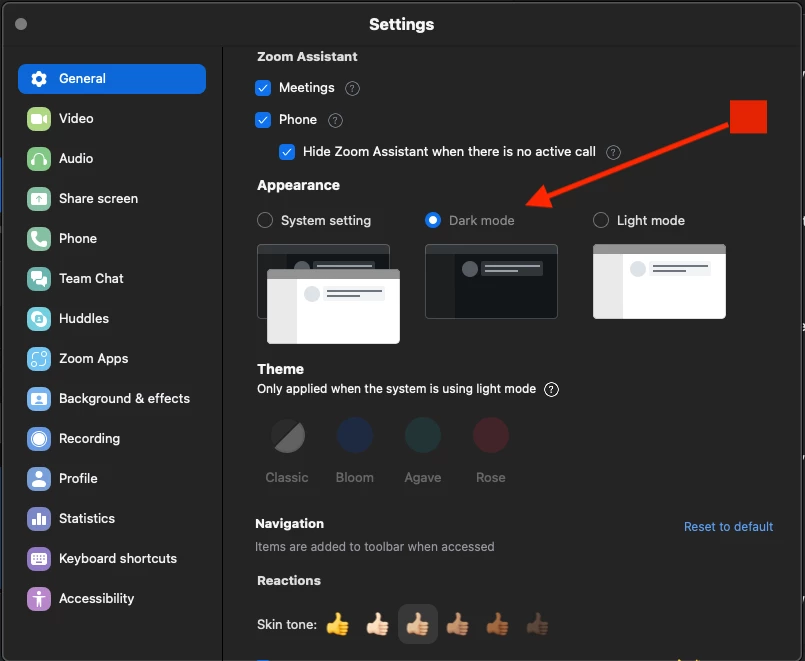
Task: Open the Recording settings section
Action: tap(112, 439)
